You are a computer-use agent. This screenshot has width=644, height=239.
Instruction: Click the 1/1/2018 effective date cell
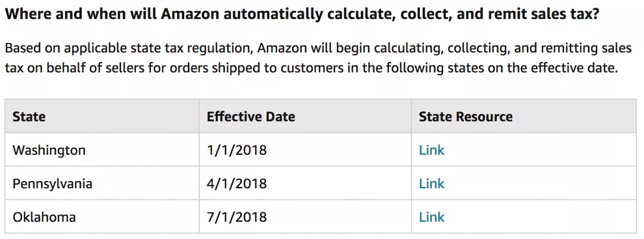(237, 150)
